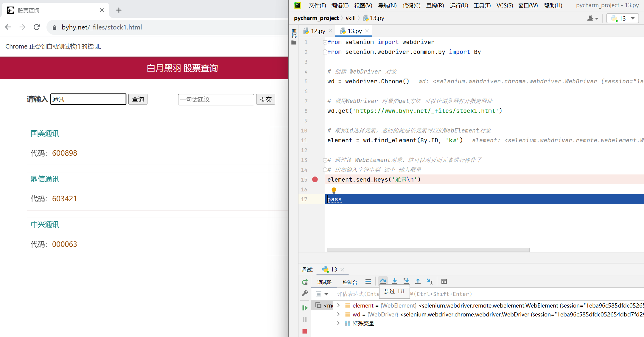Open the 运行(U) menu
This screenshot has height=337, width=644.
click(459, 5)
